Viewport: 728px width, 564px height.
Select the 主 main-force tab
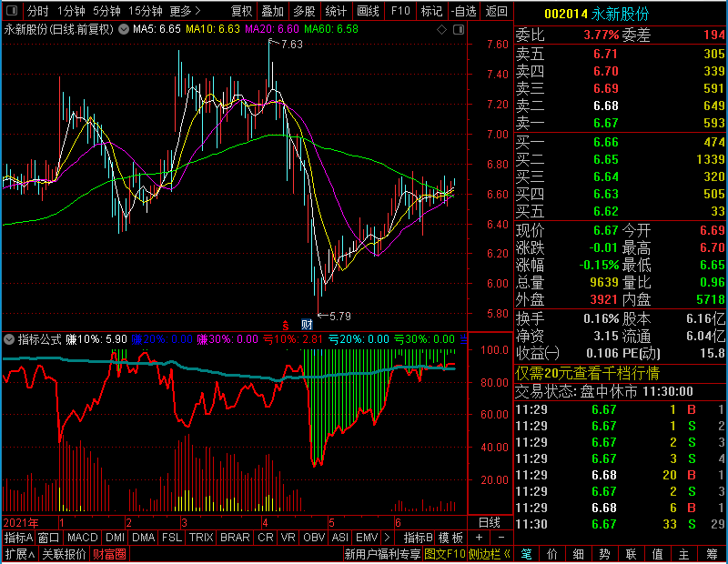coord(684,554)
